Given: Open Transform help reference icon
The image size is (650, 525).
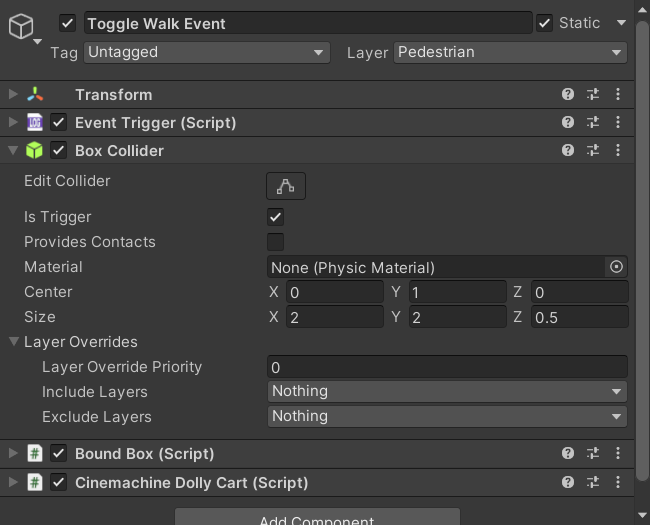Looking at the screenshot, I should (x=568, y=94).
